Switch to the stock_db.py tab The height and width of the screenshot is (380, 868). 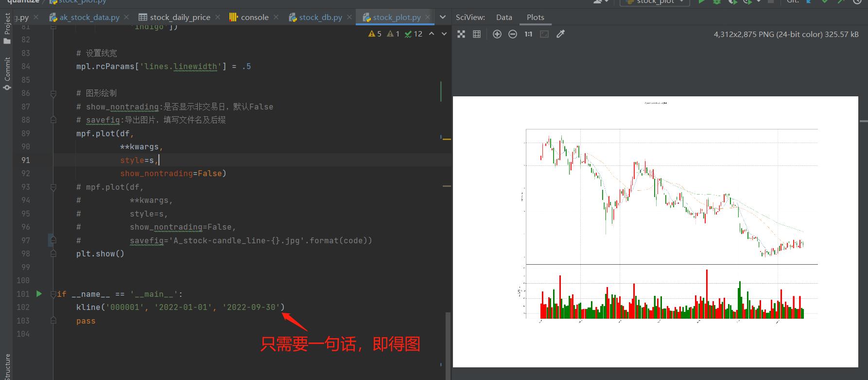click(320, 17)
